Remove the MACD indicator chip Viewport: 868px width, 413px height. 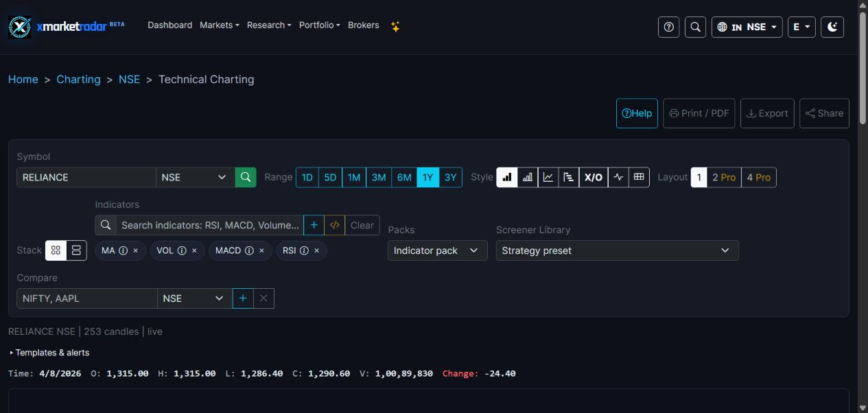pyautogui.click(x=261, y=250)
